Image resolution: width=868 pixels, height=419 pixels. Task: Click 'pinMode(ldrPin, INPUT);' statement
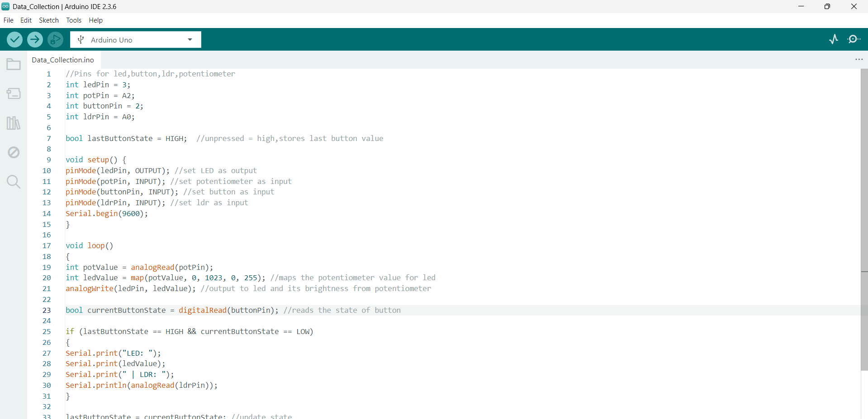point(115,203)
